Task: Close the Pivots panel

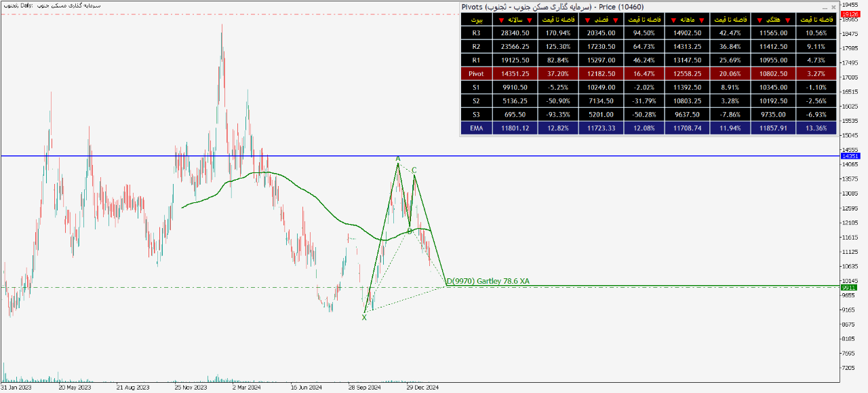Action: click(833, 7)
